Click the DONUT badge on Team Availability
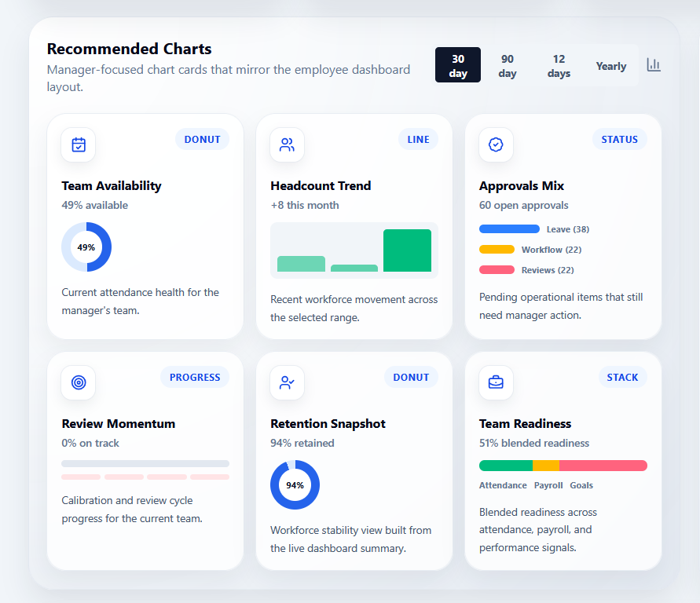 pos(202,139)
